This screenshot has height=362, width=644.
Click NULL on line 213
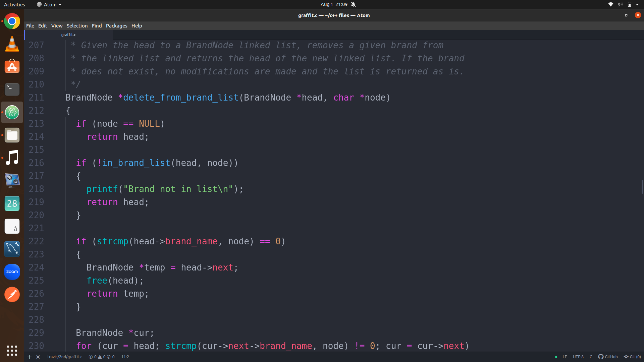pos(149,124)
